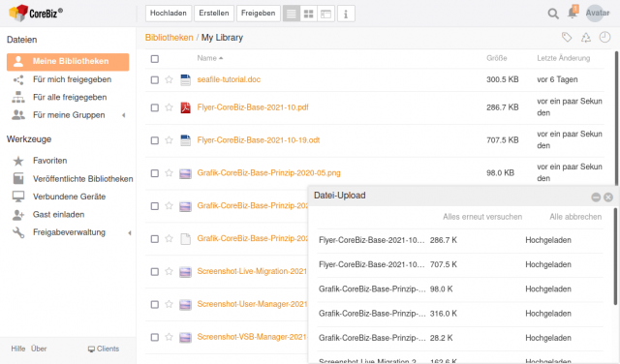Viewport: 620px width, 364px height.
Task: Check the Grafik-CoreBiz-Base-Prinzip-2020-05.png checkbox
Action: [155, 173]
